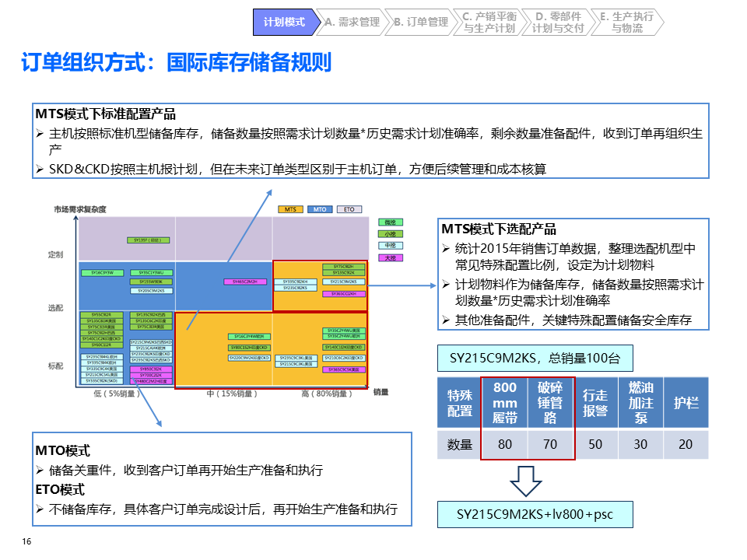Click the 行走报警 column header

click(595, 402)
